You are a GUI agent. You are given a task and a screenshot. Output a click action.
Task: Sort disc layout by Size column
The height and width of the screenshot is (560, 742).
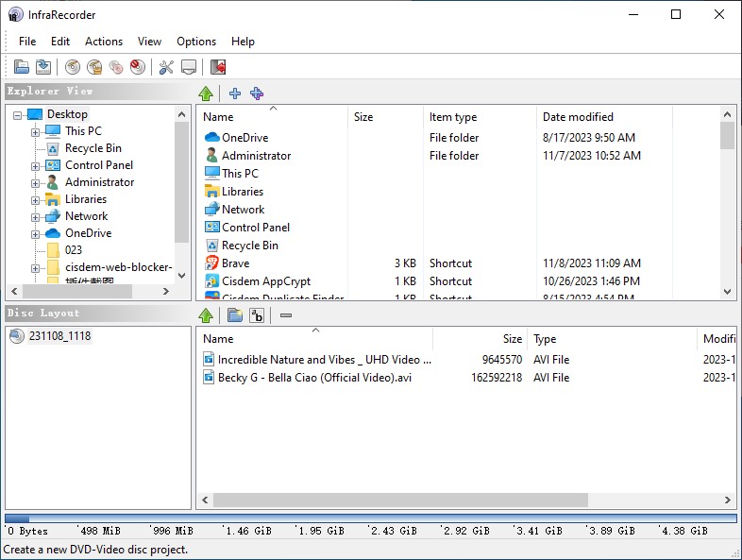pos(480,339)
